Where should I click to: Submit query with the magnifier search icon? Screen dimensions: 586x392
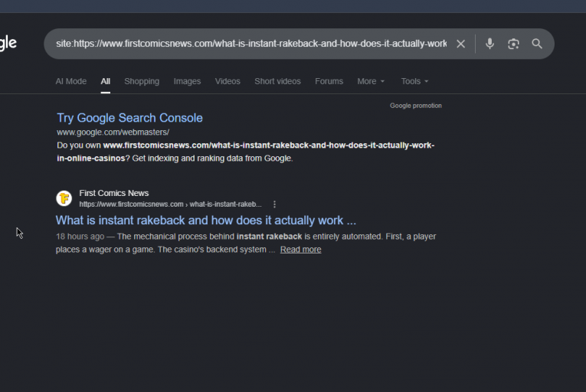(537, 44)
